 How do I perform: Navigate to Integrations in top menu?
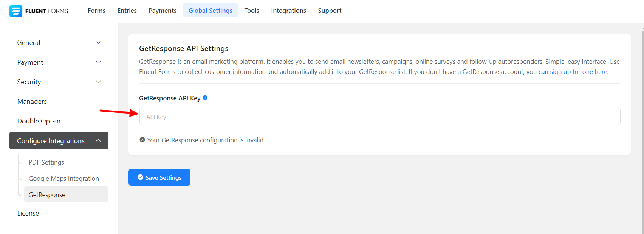point(288,11)
